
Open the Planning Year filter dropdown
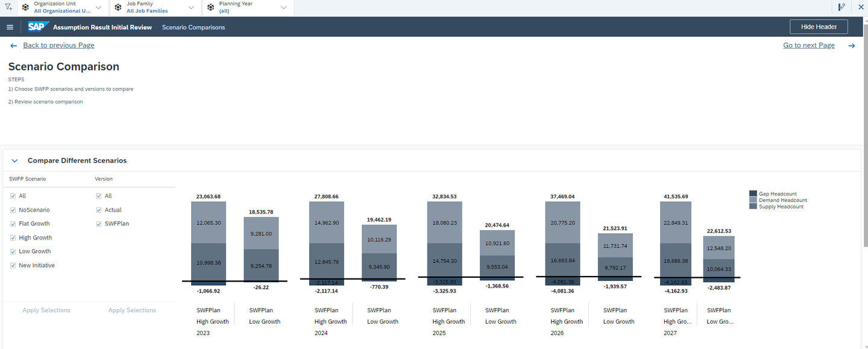pyautogui.click(x=284, y=7)
